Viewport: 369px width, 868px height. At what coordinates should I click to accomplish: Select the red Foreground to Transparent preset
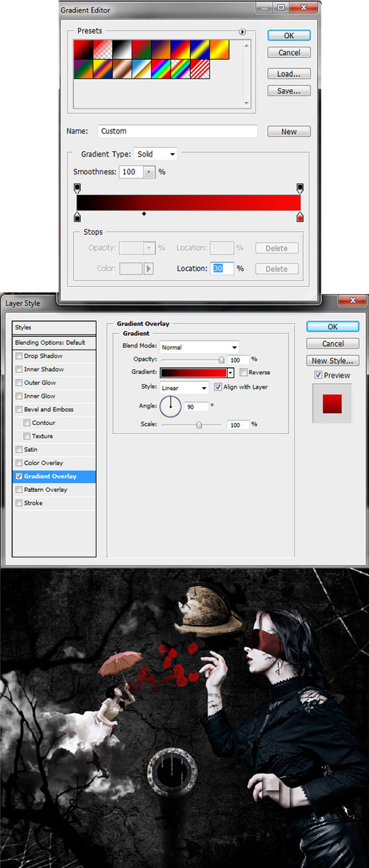pos(102,49)
